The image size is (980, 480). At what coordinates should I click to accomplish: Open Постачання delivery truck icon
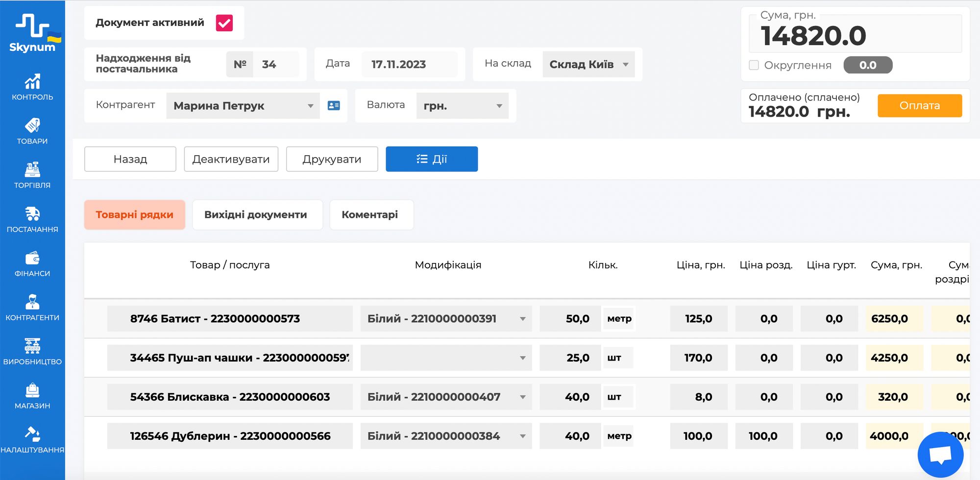pyautogui.click(x=32, y=219)
